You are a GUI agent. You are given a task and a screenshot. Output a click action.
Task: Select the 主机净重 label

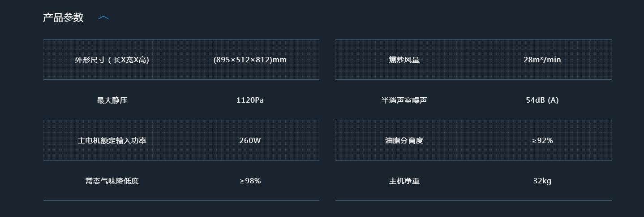click(404, 181)
